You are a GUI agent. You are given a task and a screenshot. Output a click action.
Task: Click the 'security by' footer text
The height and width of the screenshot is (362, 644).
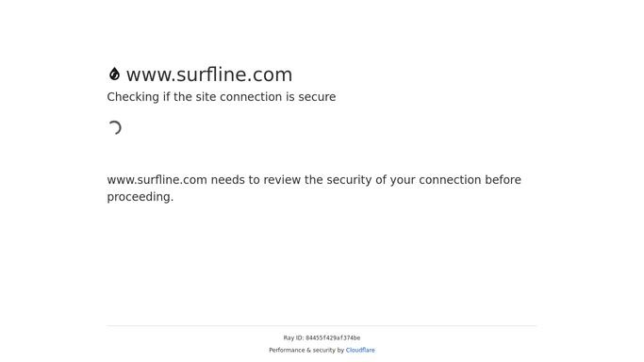pos(328,350)
